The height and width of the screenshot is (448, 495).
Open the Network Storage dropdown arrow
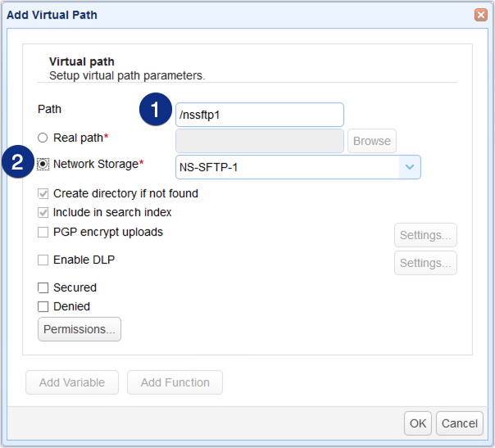point(410,167)
